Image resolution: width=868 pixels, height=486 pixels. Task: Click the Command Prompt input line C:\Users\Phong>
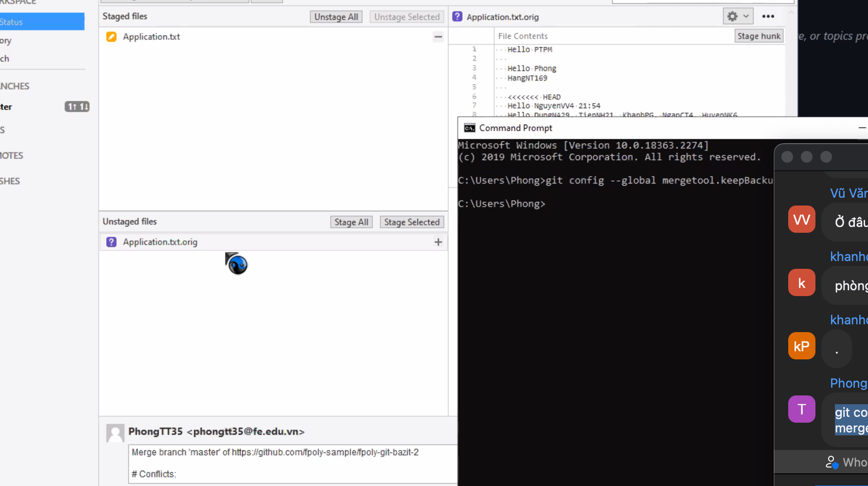click(x=502, y=204)
